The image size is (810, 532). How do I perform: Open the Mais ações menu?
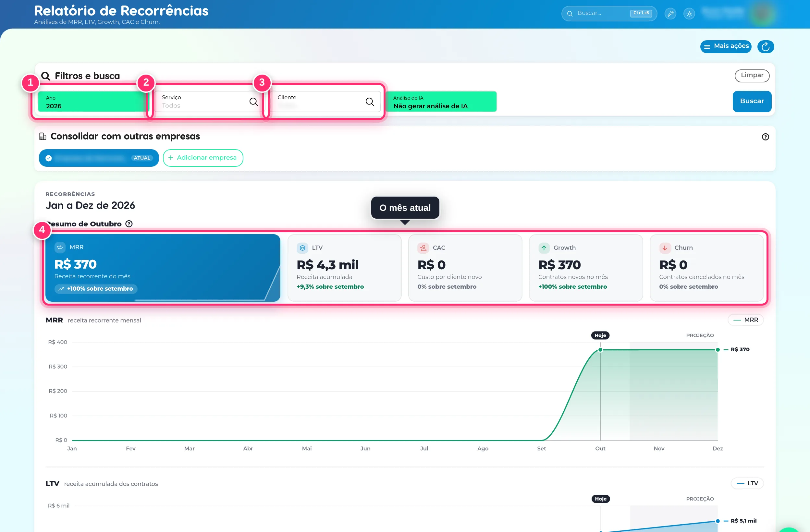(x=726, y=47)
